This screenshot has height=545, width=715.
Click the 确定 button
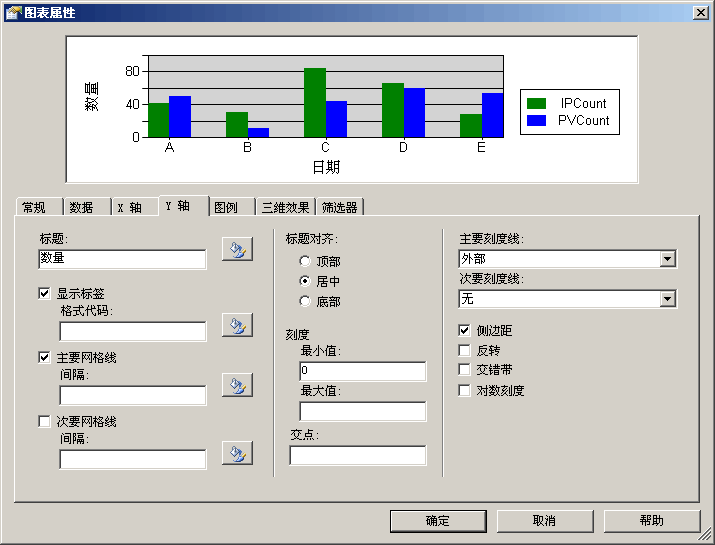click(438, 521)
